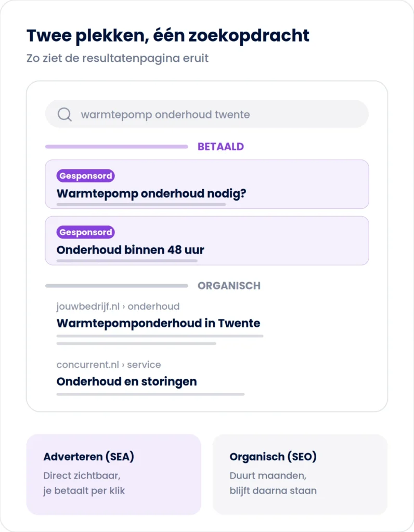414x532 pixels.
Task: Focus the 'warmtepomp onderhoud twente' search field
Action: pyautogui.click(x=207, y=114)
